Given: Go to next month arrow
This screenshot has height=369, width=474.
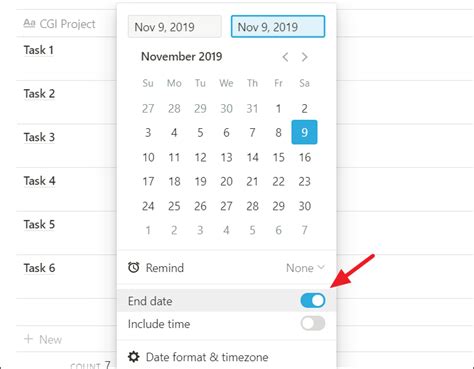Looking at the screenshot, I should point(304,57).
